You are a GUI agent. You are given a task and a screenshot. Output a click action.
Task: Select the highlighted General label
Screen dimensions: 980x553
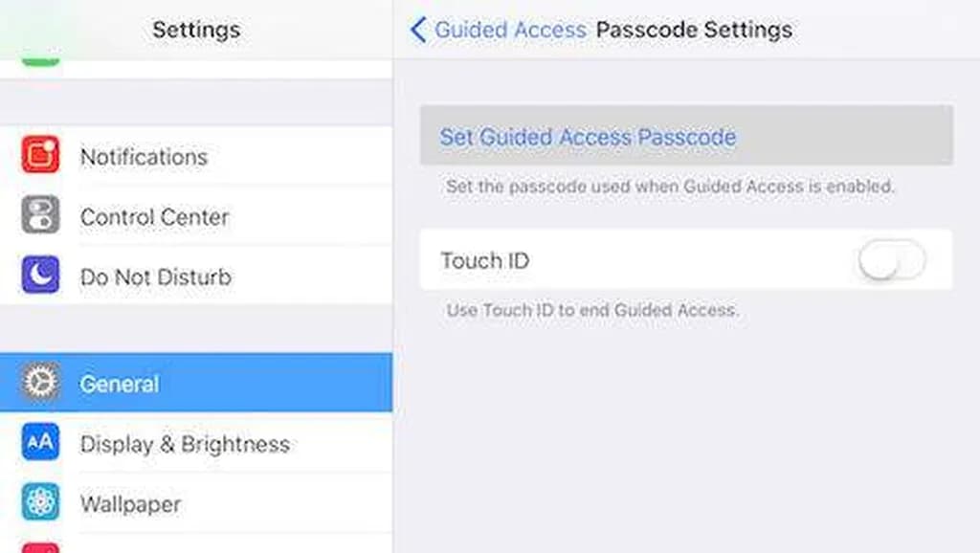(120, 384)
